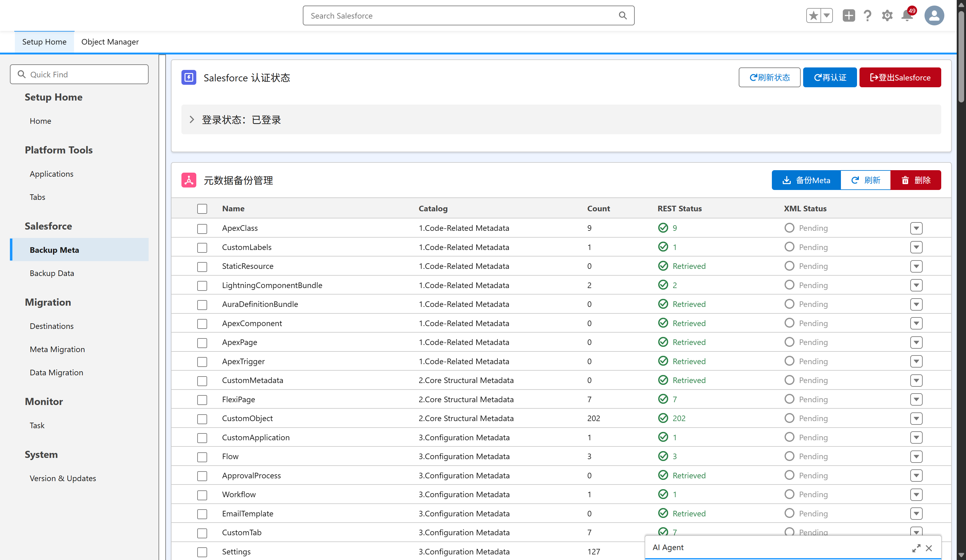Check the CustomLabels row checkbox

[202, 248]
